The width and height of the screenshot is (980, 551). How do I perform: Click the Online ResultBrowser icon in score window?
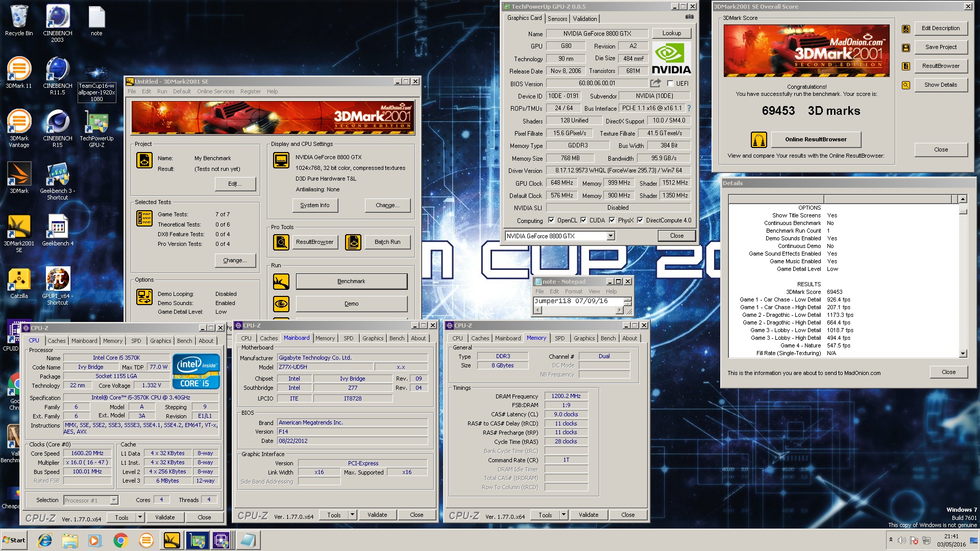point(759,139)
